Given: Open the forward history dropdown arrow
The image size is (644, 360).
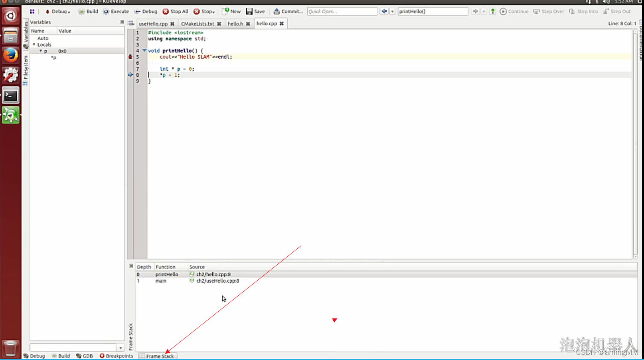Looking at the screenshot, I should (484, 12).
